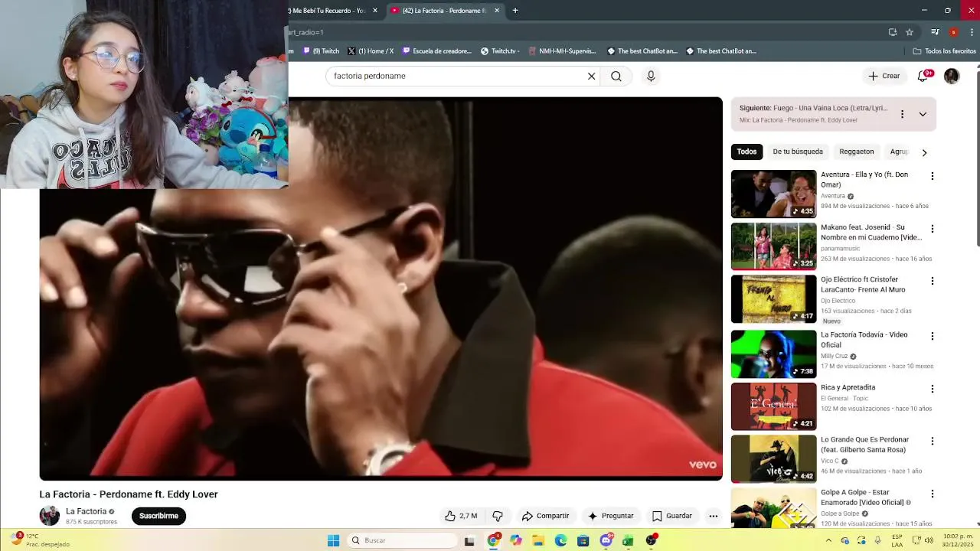Open (9) Twitch bookmark
The height and width of the screenshot is (551, 980).
tap(321, 51)
